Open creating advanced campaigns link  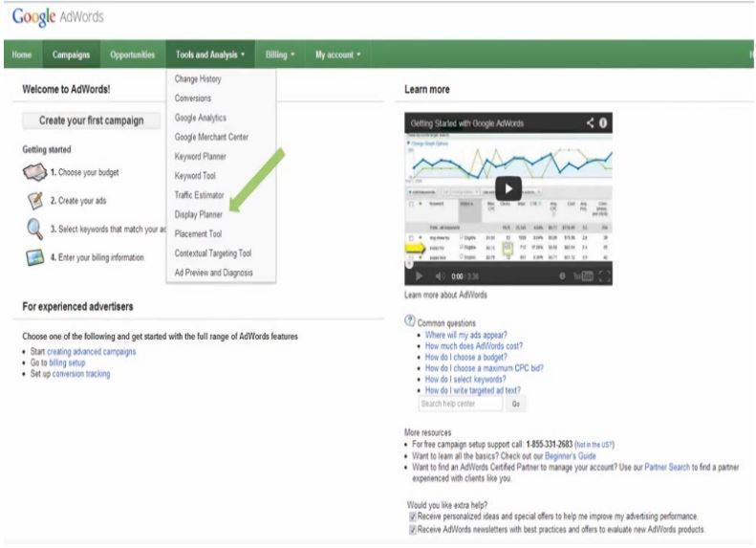(91, 352)
